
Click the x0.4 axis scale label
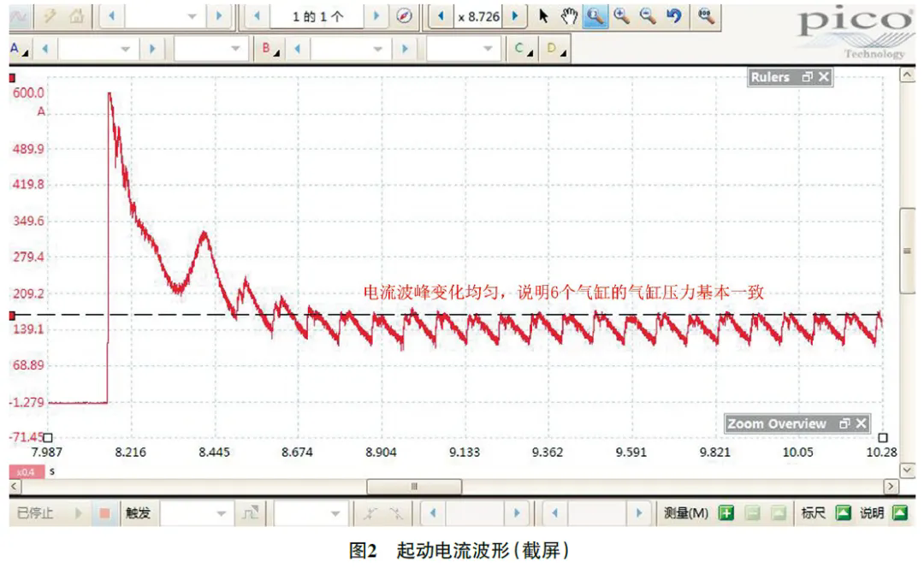point(26,472)
